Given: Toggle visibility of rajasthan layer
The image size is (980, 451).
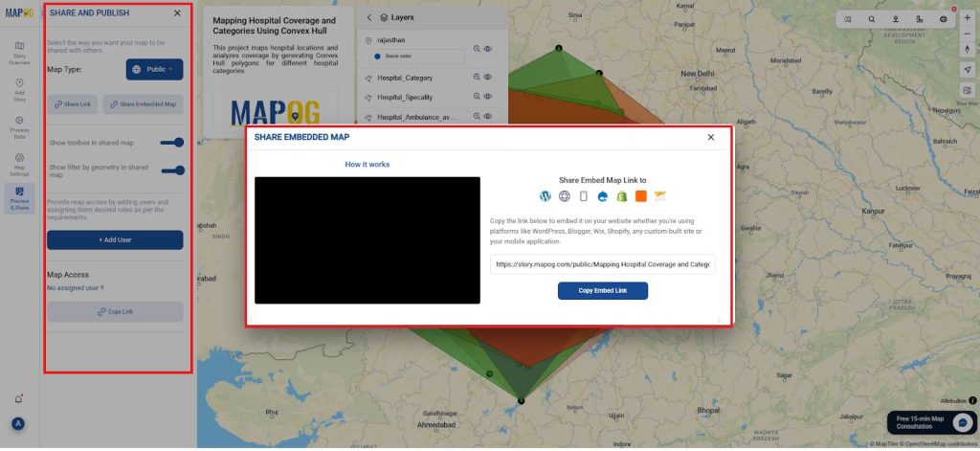Looking at the screenshot, I should (488, 49).
